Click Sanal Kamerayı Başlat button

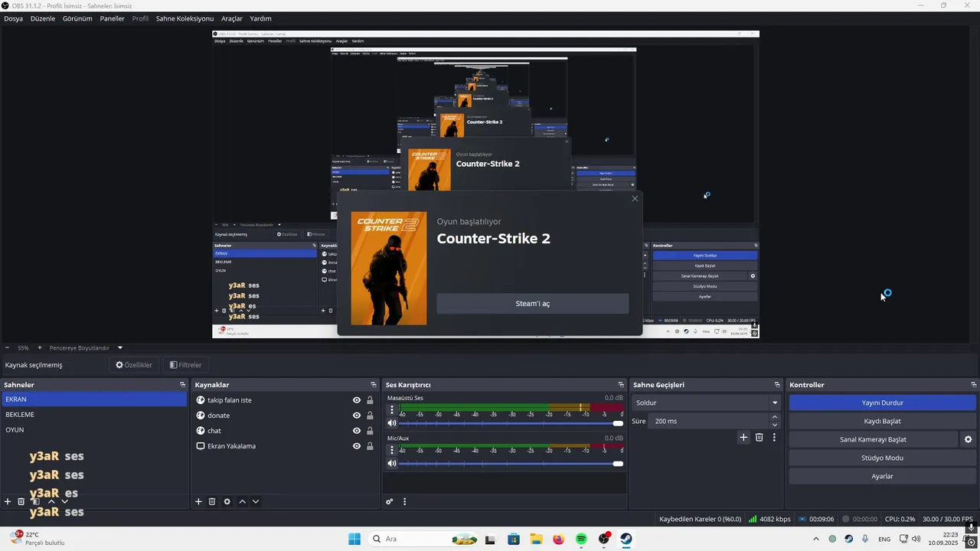(873, 439)
